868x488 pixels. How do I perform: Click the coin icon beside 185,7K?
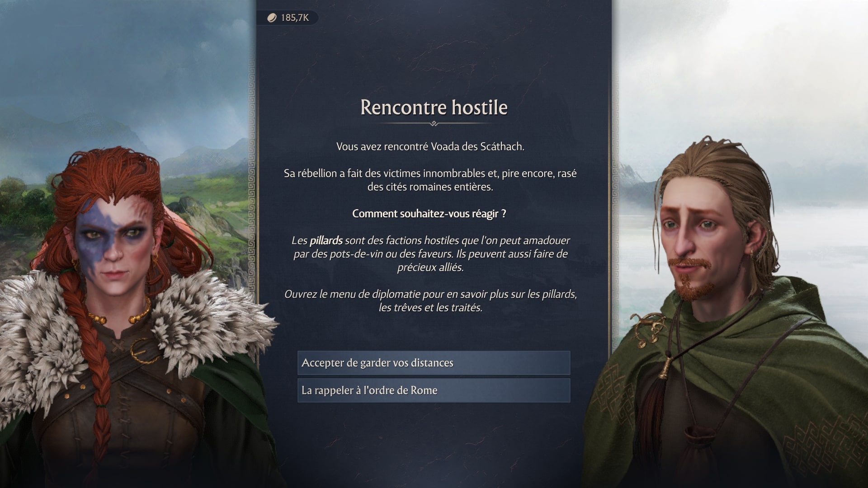tap(272, 18)
